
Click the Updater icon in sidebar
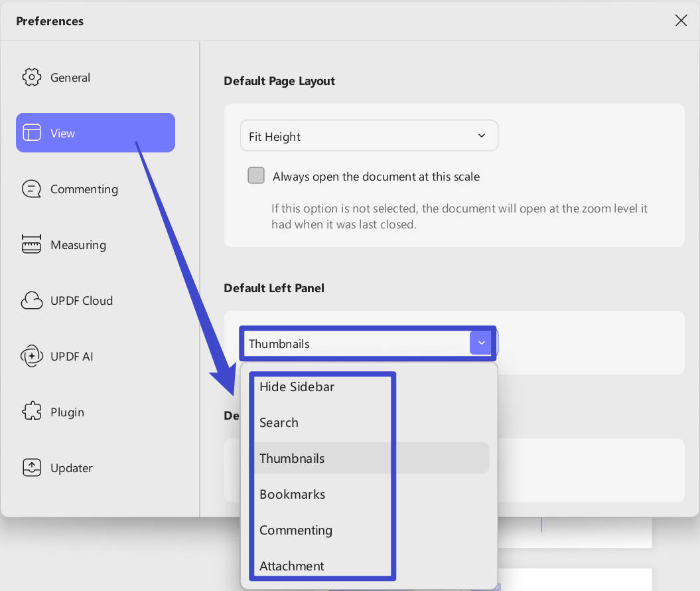(32, 468)
